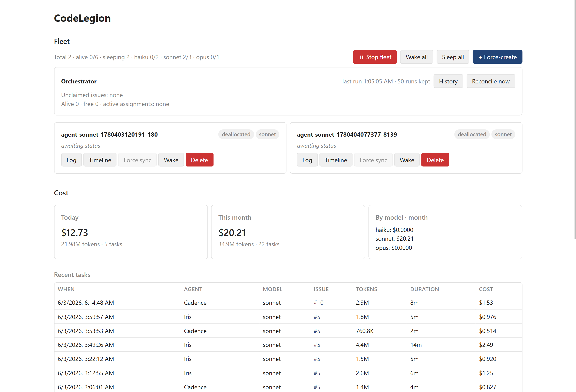Click the 14m duration cell
Image resolution: width=576 pixels, height=392 pixels.
coord(416,345)
